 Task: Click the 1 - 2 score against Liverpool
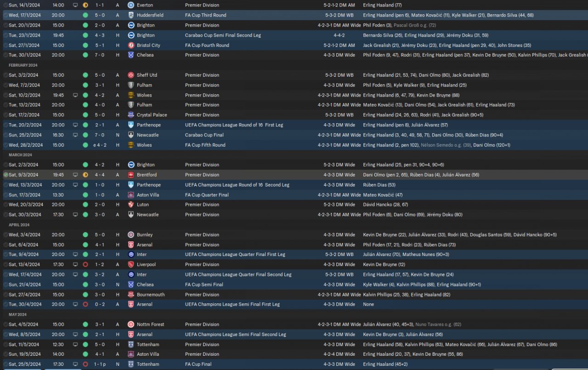[x=100, y=264]
